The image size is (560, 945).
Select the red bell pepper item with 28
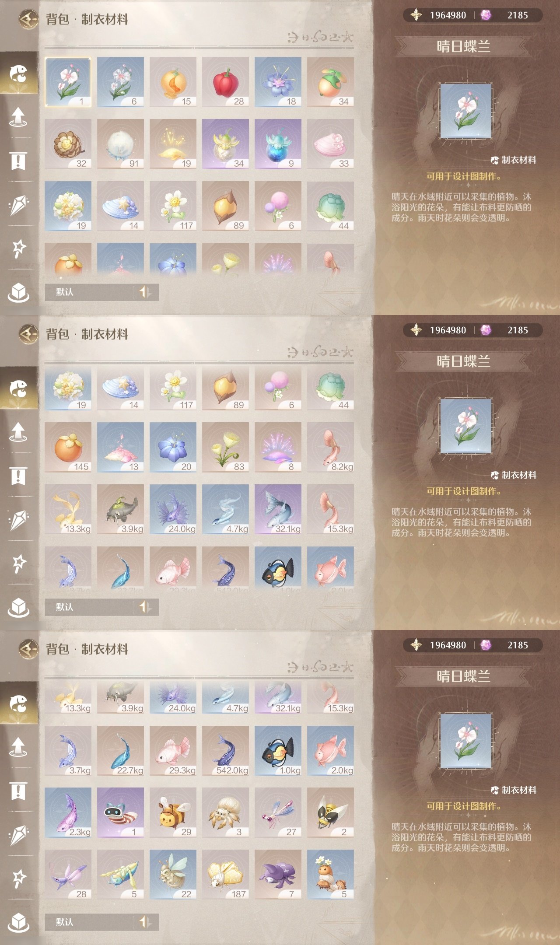[x=225, y=82]
